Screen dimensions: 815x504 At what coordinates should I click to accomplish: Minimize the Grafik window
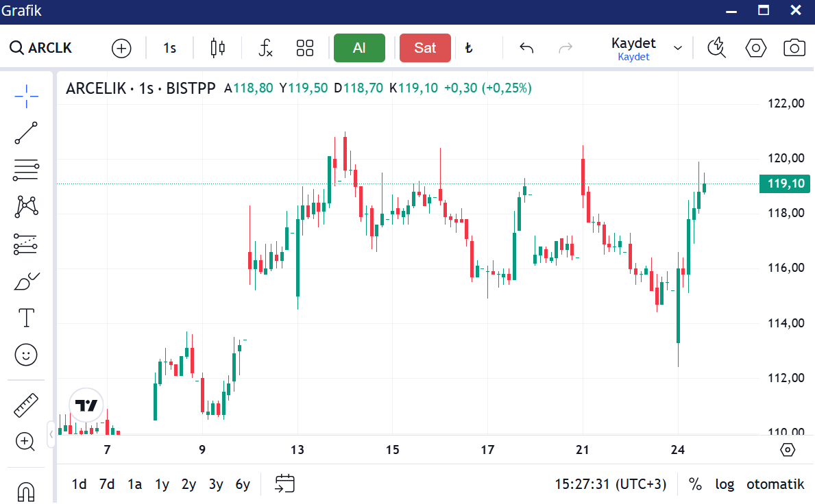(731, 11)
